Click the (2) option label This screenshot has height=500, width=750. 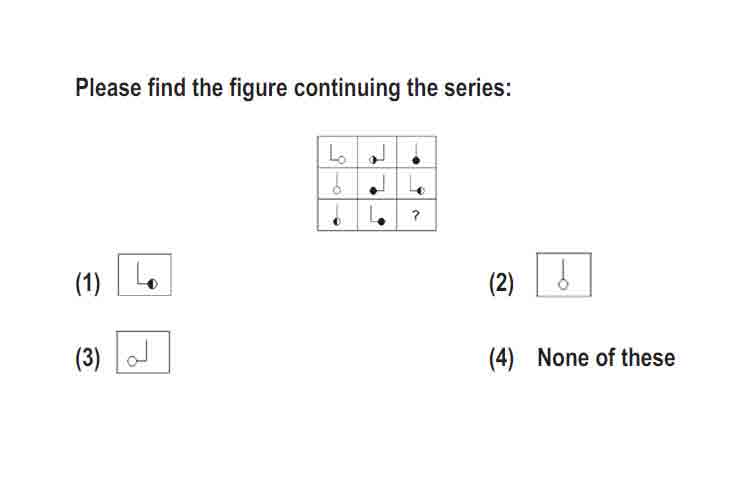click(x=501, y=283)
